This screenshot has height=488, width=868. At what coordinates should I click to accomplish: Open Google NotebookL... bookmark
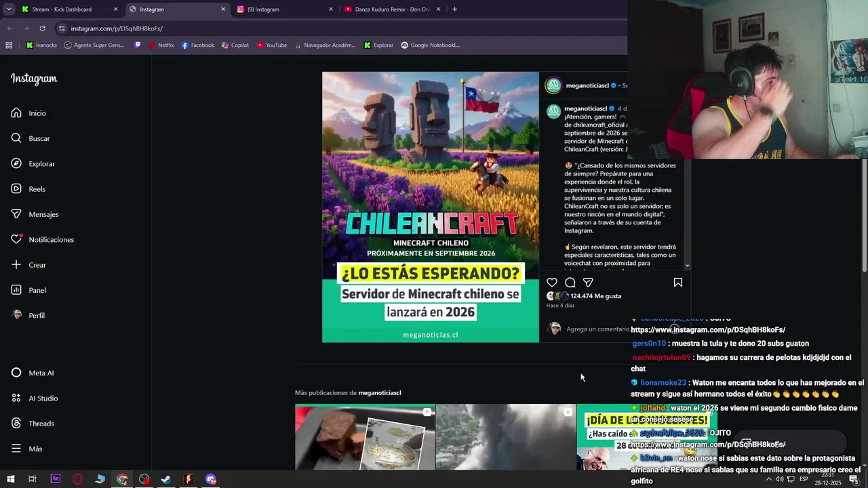pyautogui.click(x=431, y=45)
